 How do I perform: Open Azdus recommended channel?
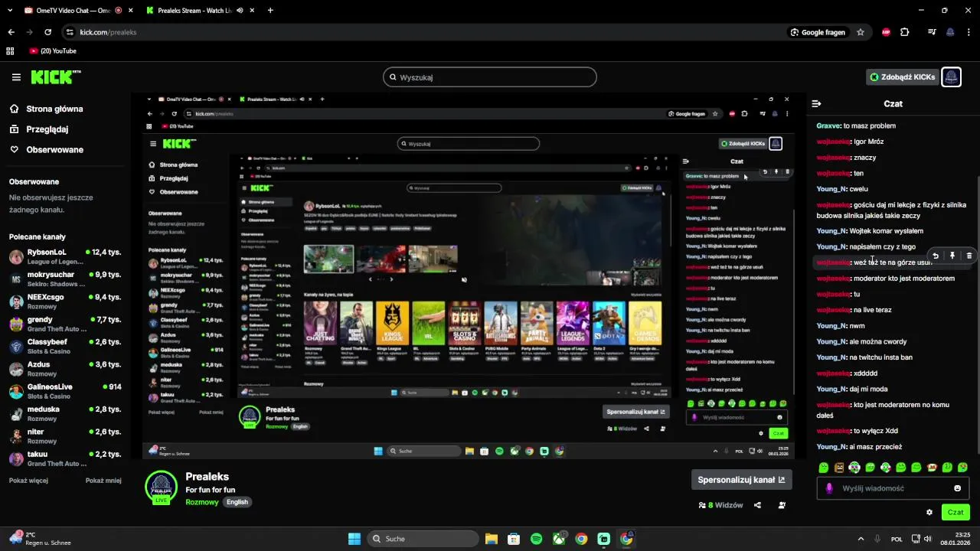coord(65,369)
